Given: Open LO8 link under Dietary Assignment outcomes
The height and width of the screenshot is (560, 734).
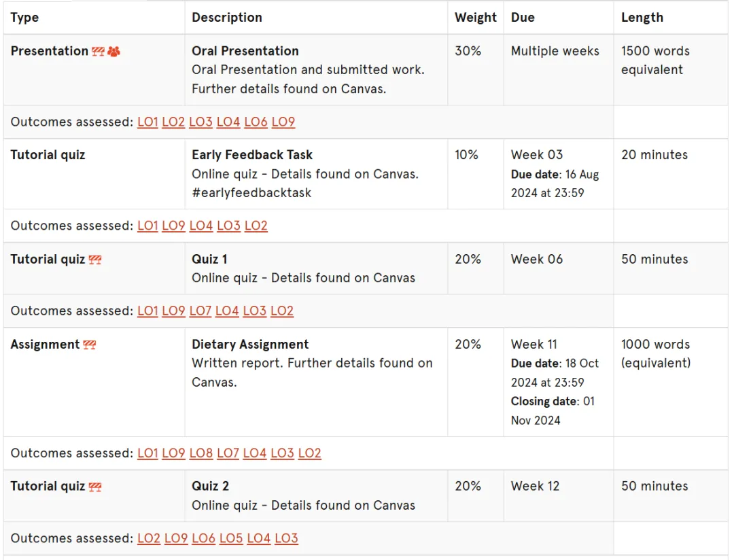Looking at the screenshot, I should 201,454.
